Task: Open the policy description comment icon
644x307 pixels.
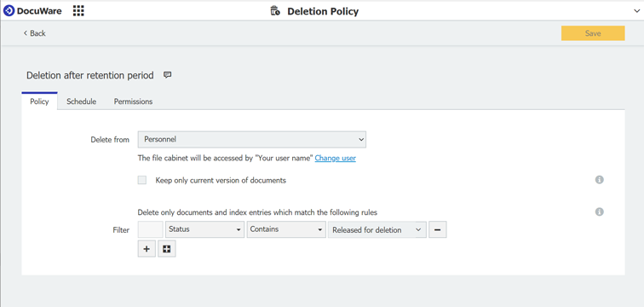Action: [x=167, y=75]
